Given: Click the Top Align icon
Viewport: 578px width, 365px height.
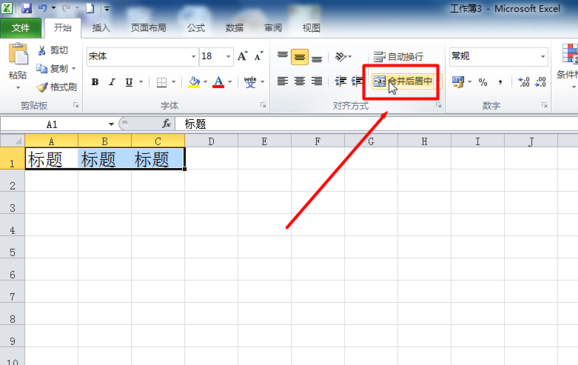Looking at the screenshot, I should (x=283, y=56).
